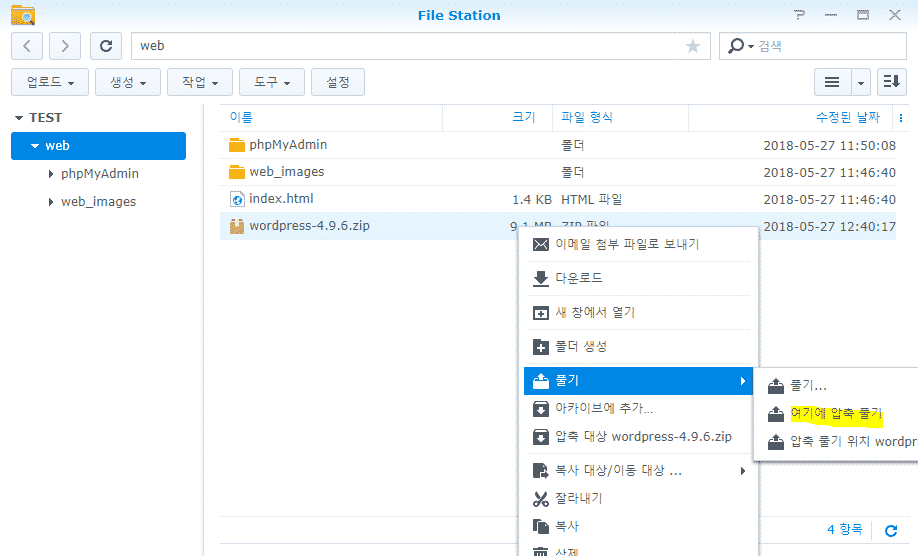Expand the web_images tree node arrow
The height and width of the screenshot is (556, 918).
tap(51, 202)
